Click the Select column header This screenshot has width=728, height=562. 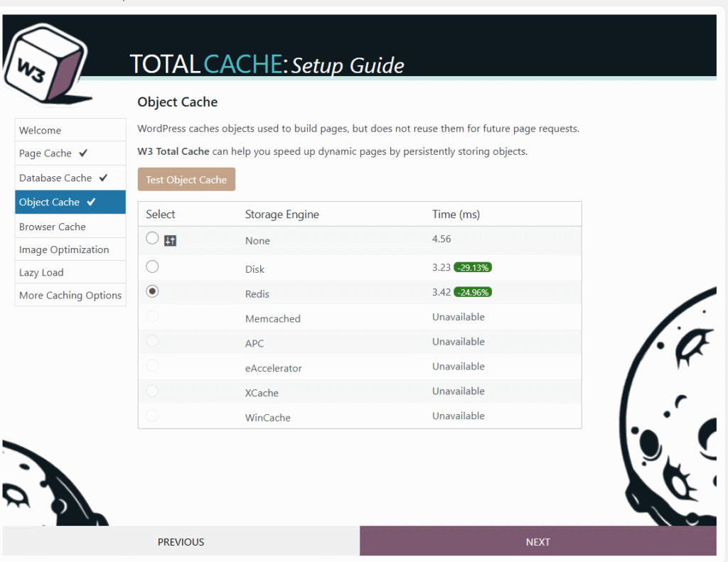tap(160, 215)
